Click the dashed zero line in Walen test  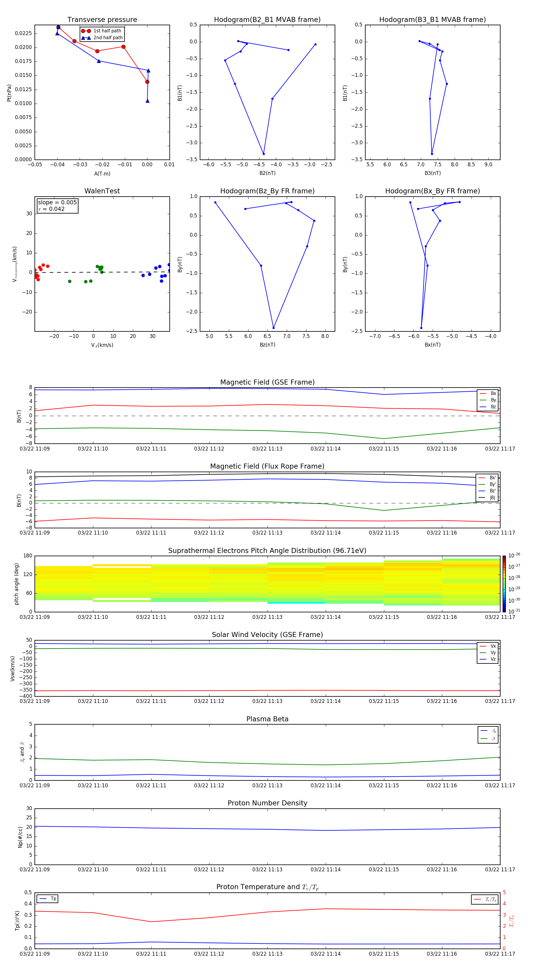tap(102, 272)
